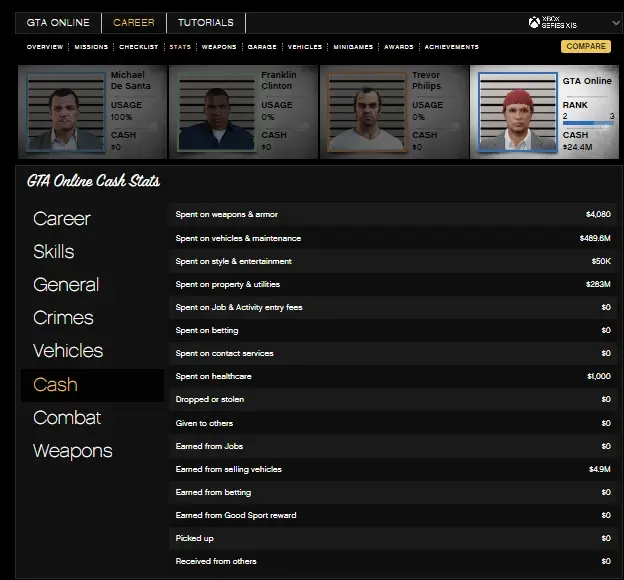The image size is (624, 580).
Task: Click the 'Spent on property & utilities' row
Action: (x=393, y=285)
